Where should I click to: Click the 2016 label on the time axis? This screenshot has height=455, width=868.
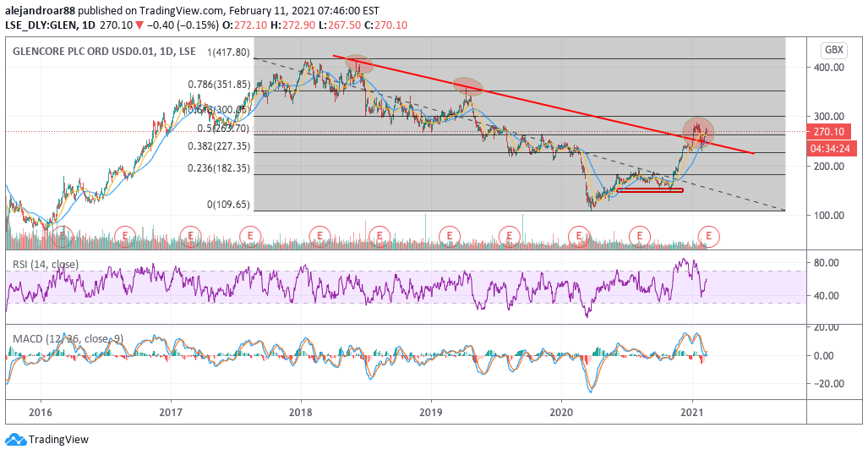point(41,413)
